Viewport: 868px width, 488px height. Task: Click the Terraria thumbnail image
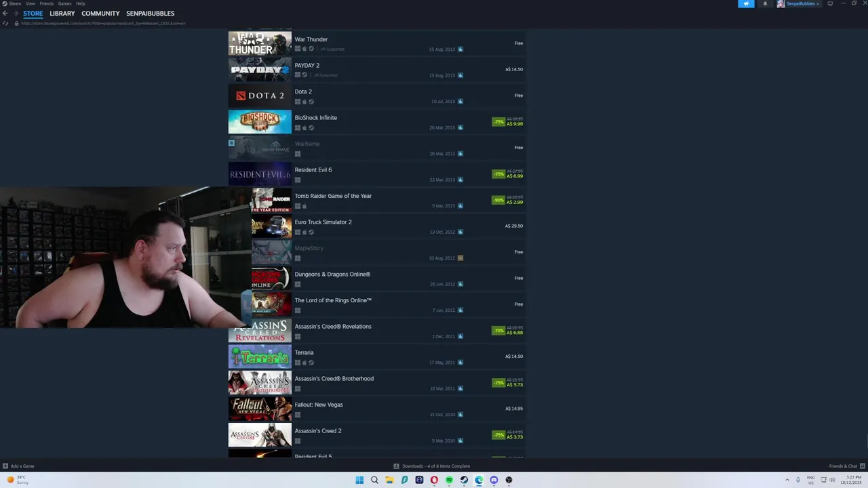260,357
